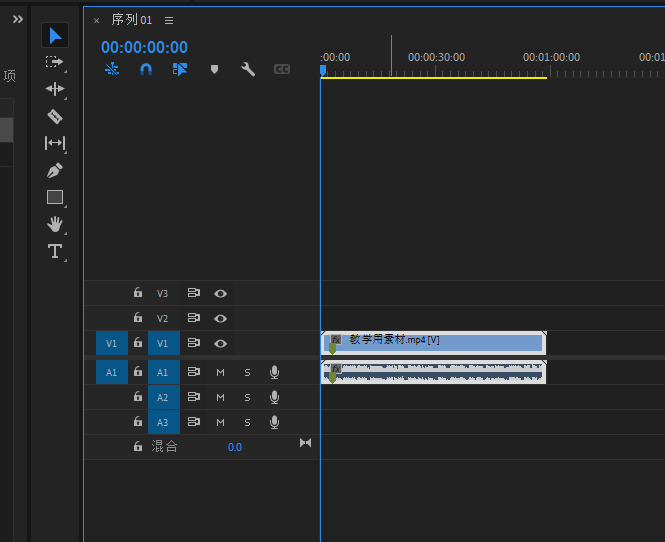Toggle snap in timeline magnet icon

coord(146,69)
